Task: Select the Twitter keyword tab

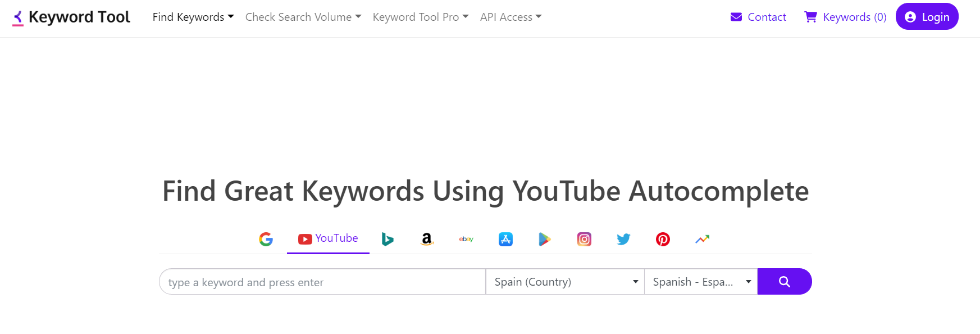Action: click(623, 239)
